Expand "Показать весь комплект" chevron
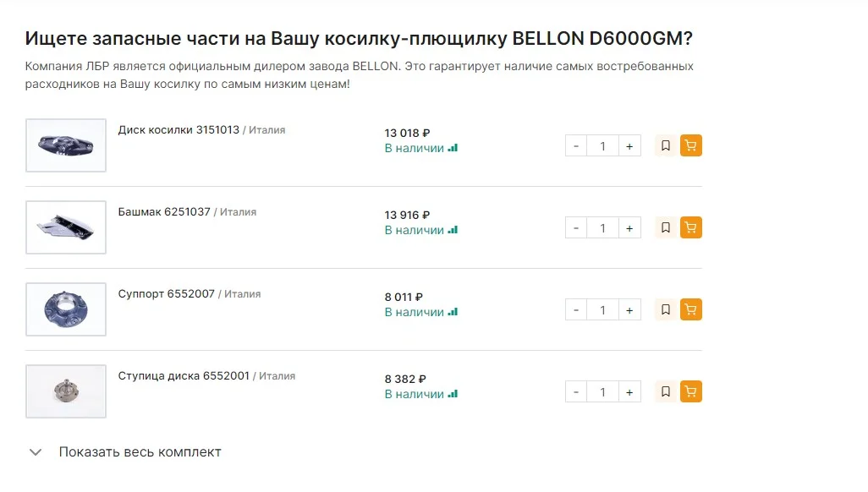 tap(36, 452)
